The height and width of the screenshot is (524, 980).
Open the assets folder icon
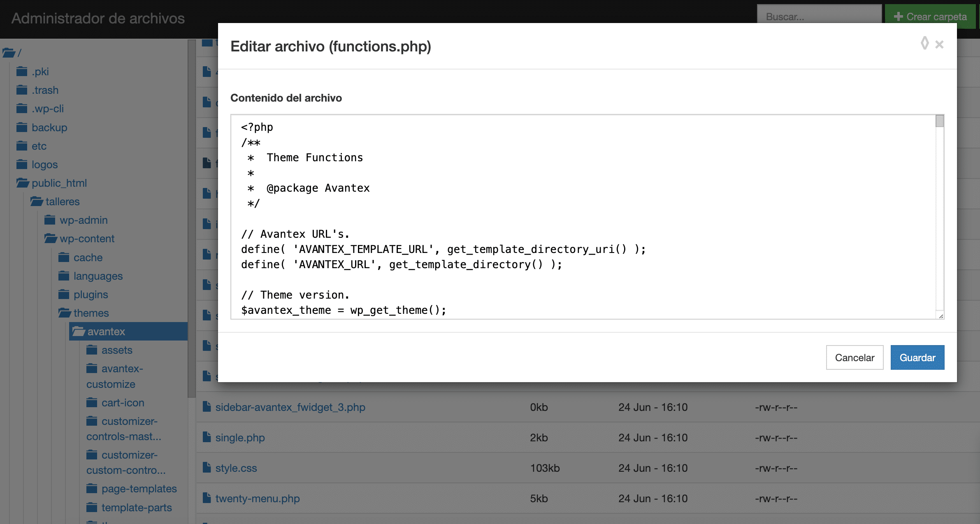(92, 350)
